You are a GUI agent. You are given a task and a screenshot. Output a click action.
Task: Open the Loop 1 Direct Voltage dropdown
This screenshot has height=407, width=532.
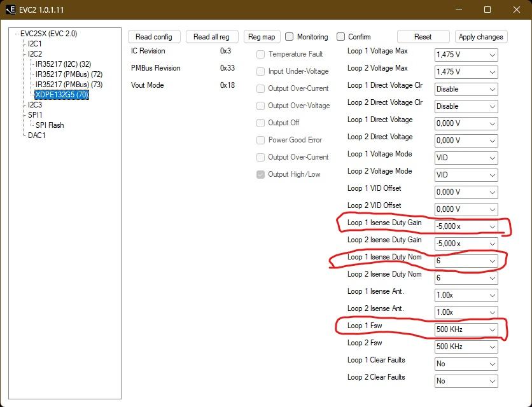(x=466, y=123)
